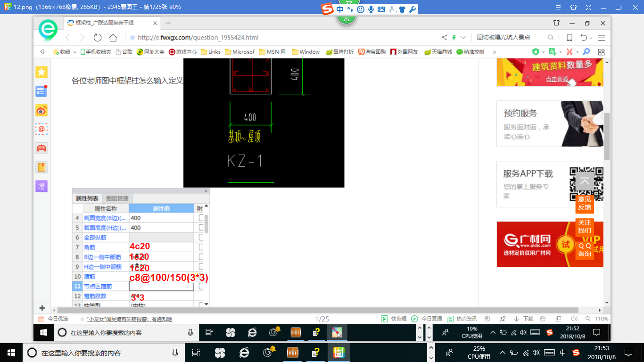Toggle the 中 language mode on Sogou IME bar
This screenshot has width=644, height=362.
pos(340,9)
